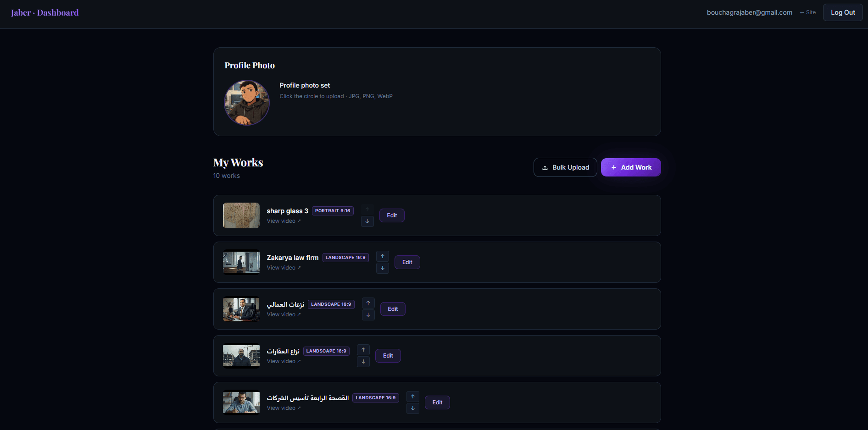Open 'View video' for نزعات العمالي
Screen dimensions: 868x430
(284, 314)
